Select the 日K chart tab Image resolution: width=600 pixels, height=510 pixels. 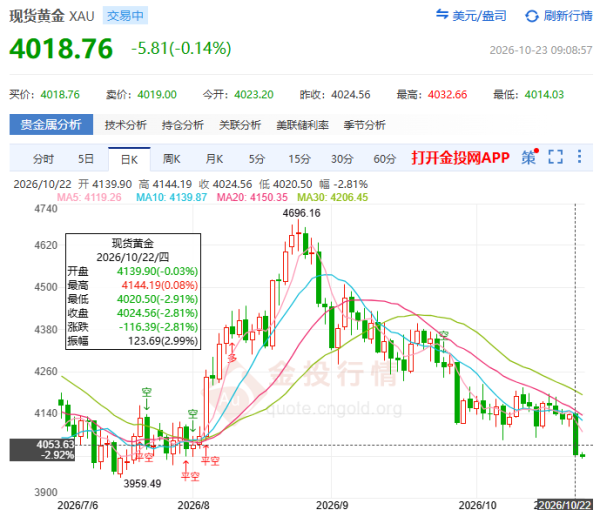tap(129, 159)
